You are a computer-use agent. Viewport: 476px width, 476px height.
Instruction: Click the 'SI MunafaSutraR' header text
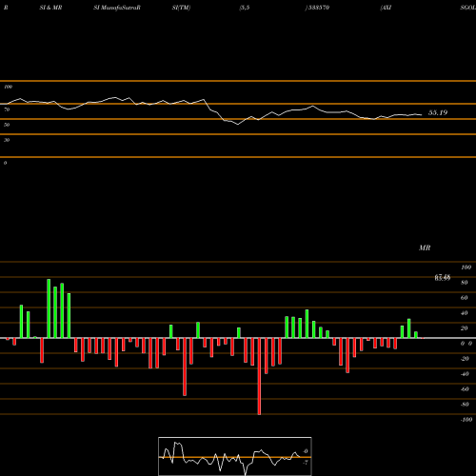(x=117, y=8)
